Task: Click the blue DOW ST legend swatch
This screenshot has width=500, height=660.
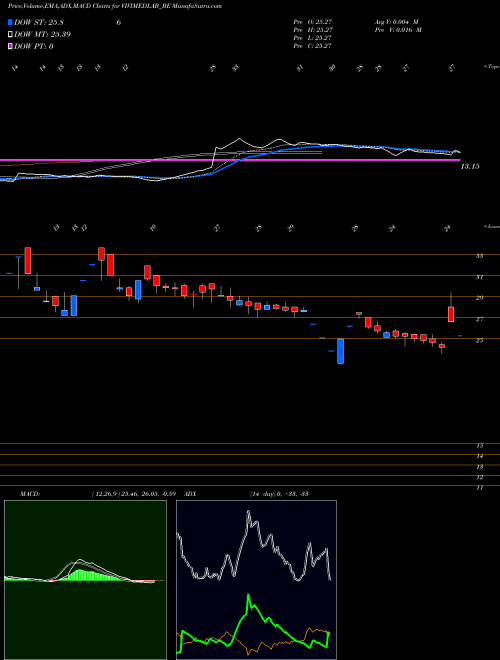Action: tap(10, 22)
